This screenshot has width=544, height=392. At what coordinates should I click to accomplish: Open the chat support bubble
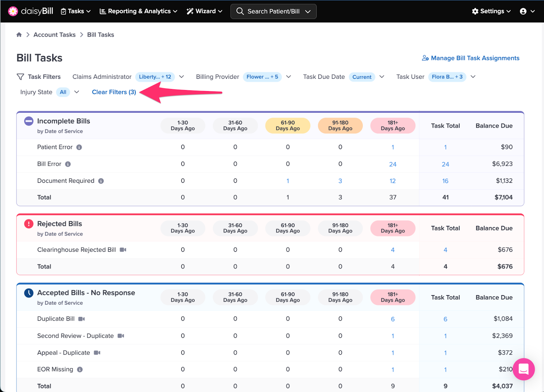524,369
